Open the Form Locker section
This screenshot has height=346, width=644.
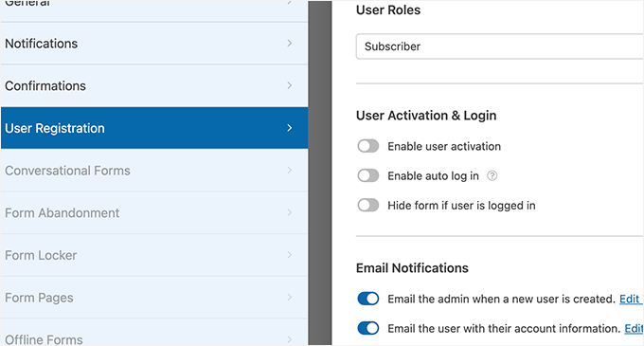pyautogui.click(x=154, y=255)
